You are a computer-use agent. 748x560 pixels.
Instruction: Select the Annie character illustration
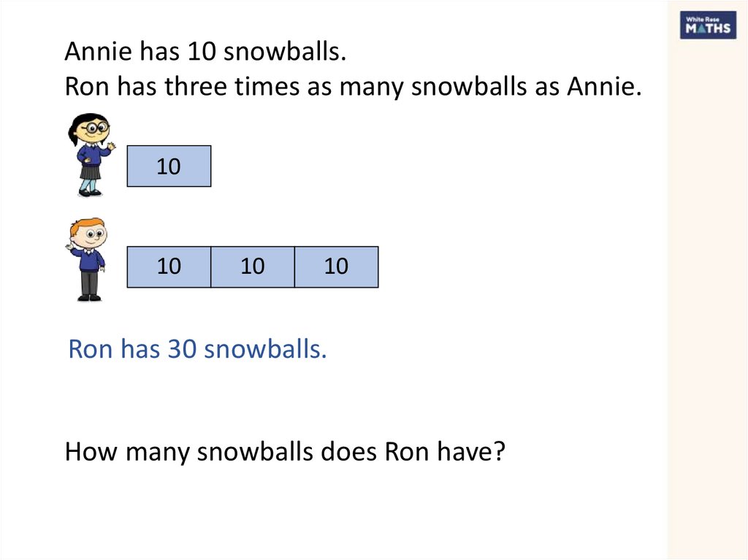[88, 155]
